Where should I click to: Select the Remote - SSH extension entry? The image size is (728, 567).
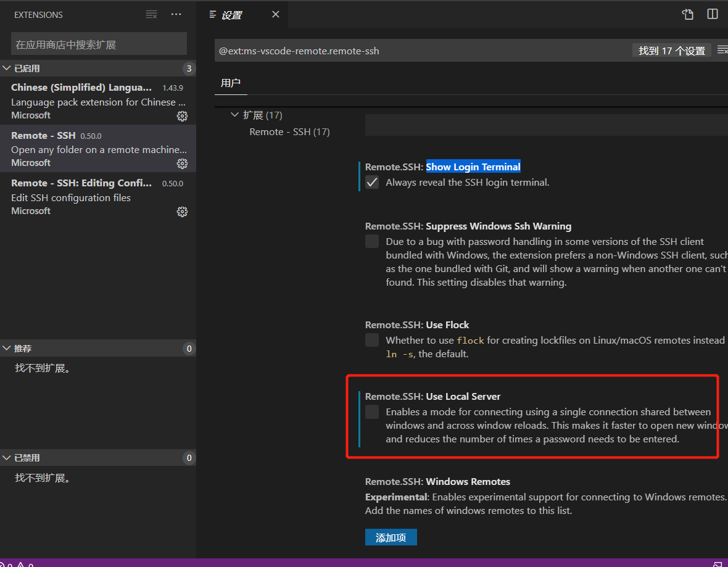98,148
